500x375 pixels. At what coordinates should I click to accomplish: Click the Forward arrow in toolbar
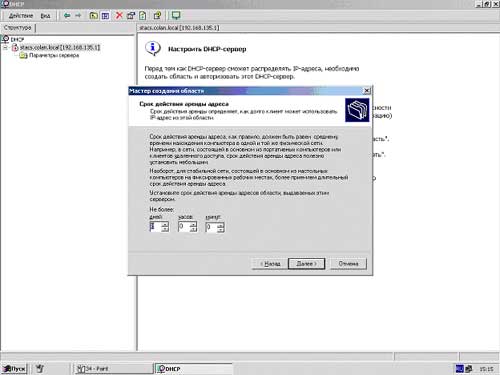click(78, 16)
